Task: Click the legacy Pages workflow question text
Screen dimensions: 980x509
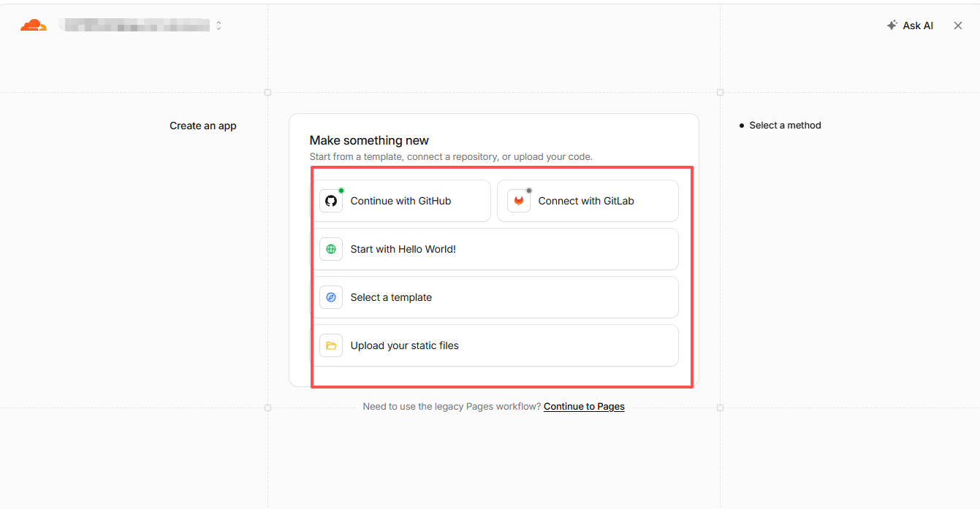Action: (452, 407)
